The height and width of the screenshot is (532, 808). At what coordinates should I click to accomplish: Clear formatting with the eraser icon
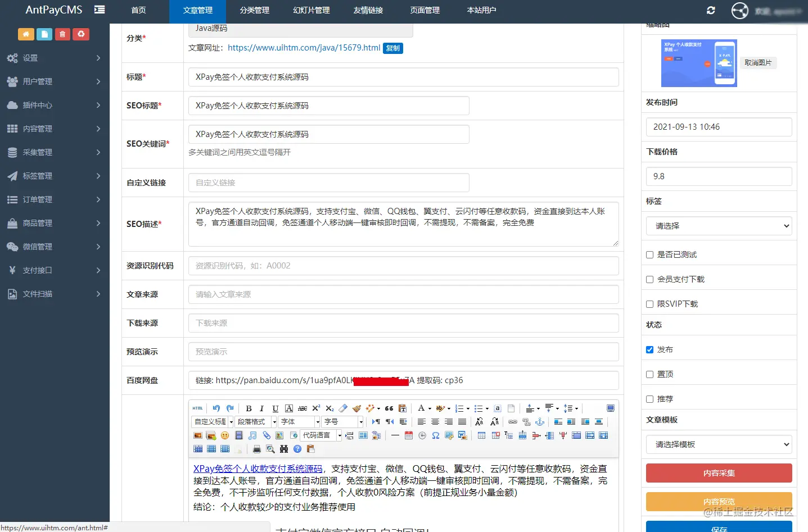(343, 408)
